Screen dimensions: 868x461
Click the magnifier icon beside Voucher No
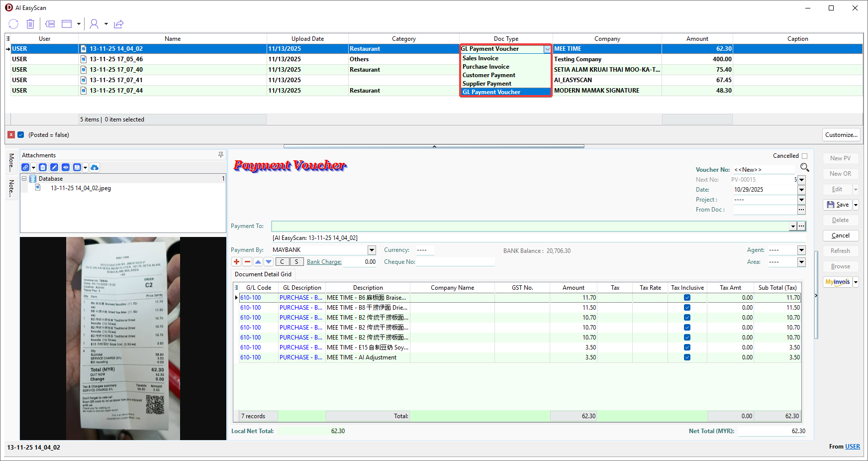[x=804, y=168]
